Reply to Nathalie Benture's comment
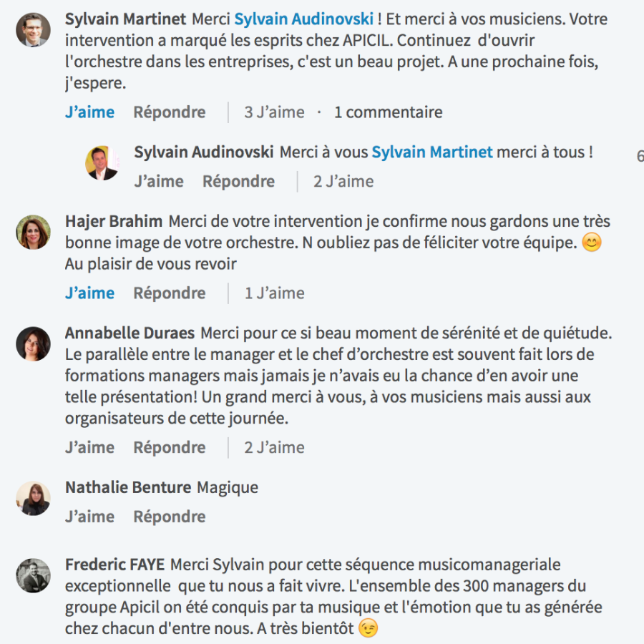Viewport: 644px width, 644px height. (x=169, y=517)
